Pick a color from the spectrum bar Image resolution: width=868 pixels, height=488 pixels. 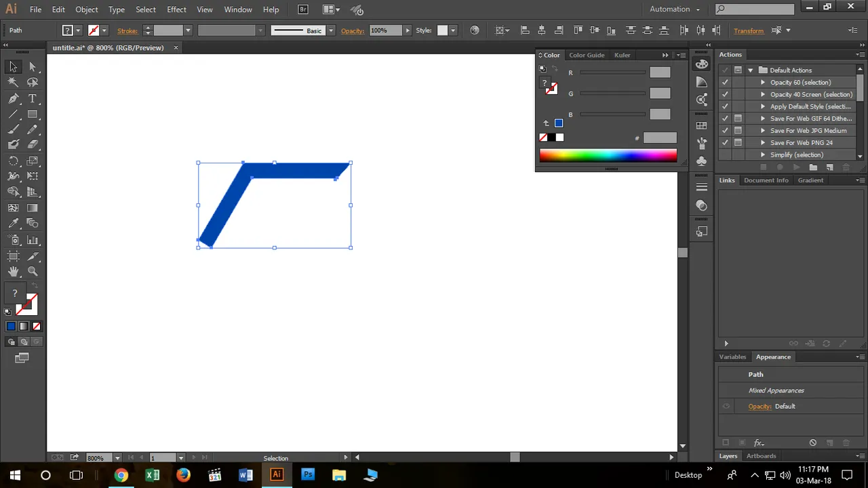(608, 156)
